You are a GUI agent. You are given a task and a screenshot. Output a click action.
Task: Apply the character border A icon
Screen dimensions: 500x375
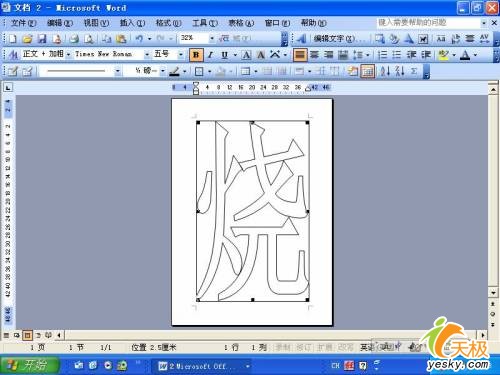click(246, 55)
